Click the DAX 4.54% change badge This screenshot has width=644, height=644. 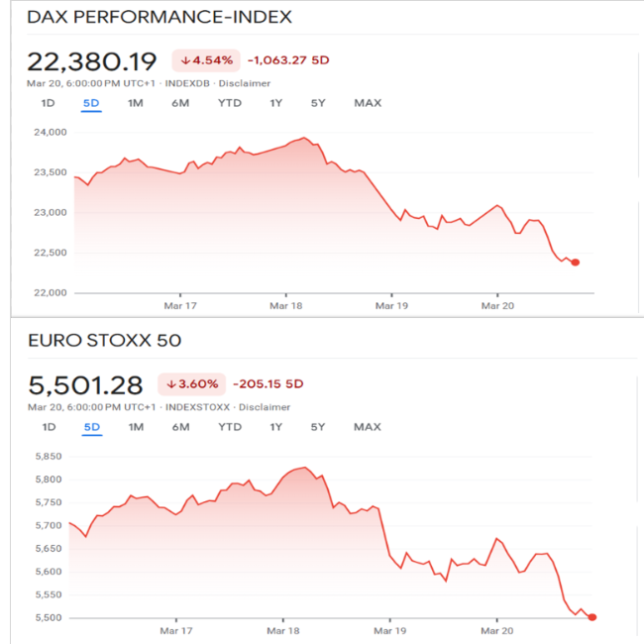pyautogui.click(x=206, y=59)
